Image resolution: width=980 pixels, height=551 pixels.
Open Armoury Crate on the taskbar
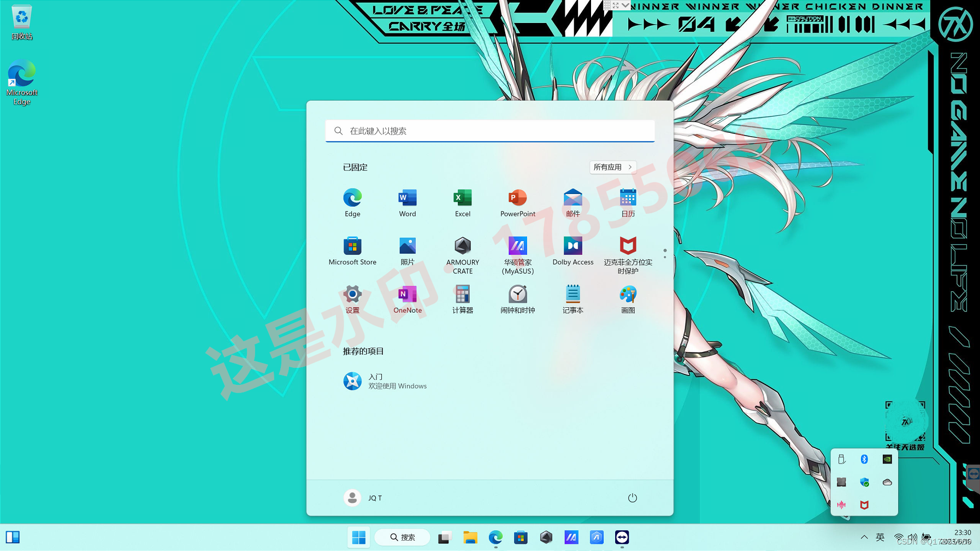(x=546, y=538)
